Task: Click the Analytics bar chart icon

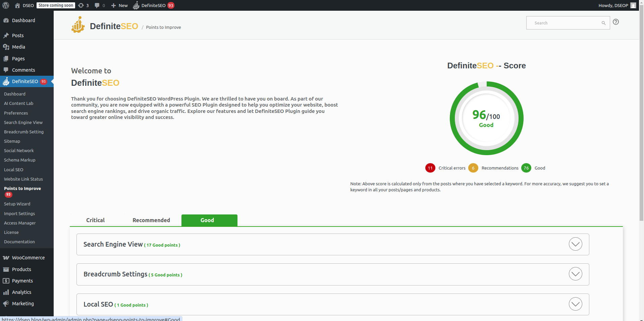Action: click(6, 292)
